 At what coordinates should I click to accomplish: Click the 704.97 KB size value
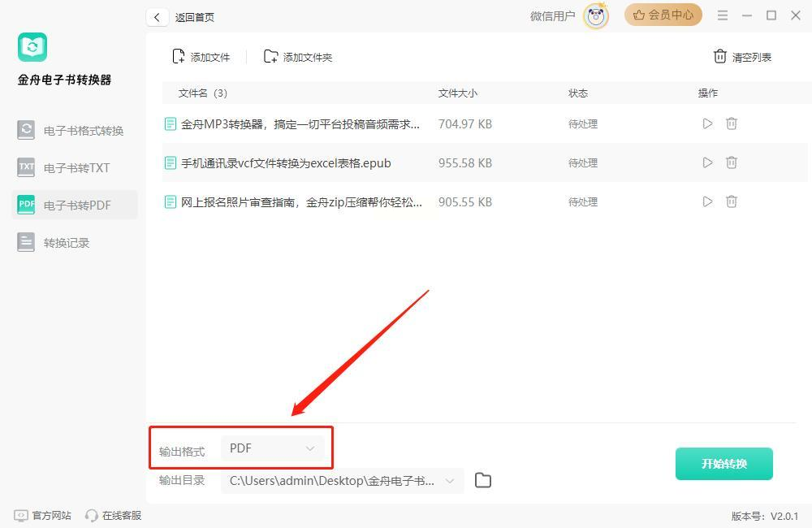tap(465, 124)
